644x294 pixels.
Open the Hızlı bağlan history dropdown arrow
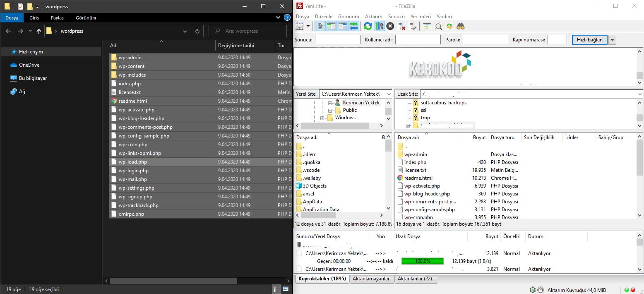(613, 40)
